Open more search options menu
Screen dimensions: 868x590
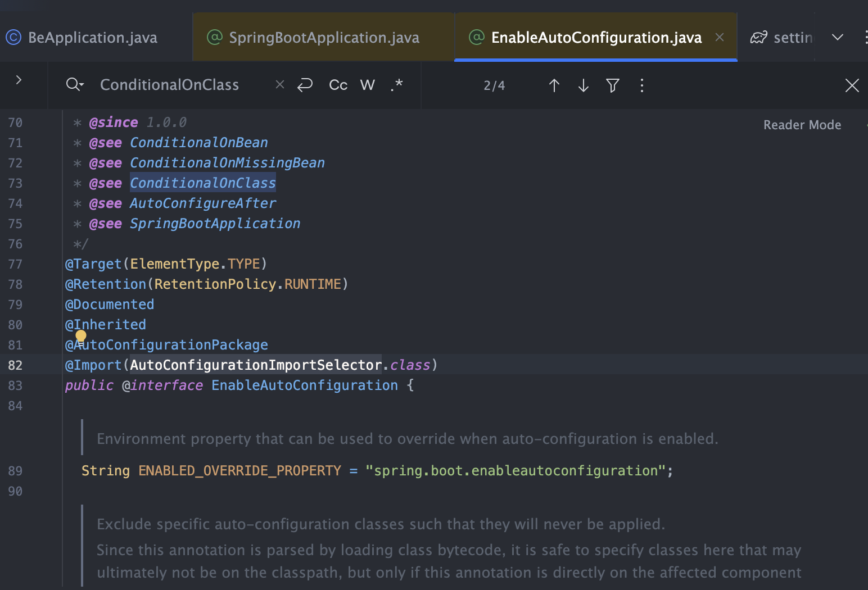(x=642, y=85)
